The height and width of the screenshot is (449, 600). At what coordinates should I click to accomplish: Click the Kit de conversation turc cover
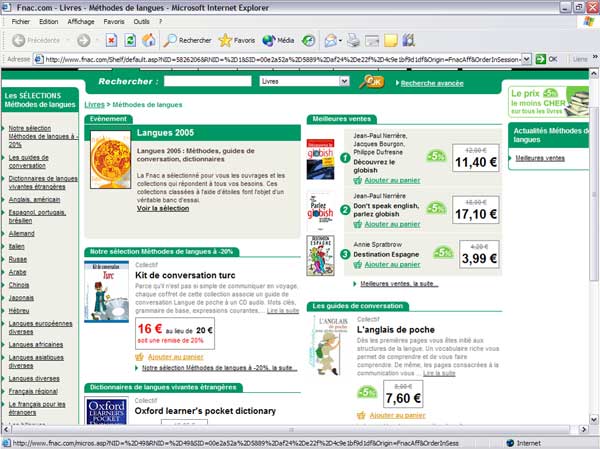tap(106, 292)
